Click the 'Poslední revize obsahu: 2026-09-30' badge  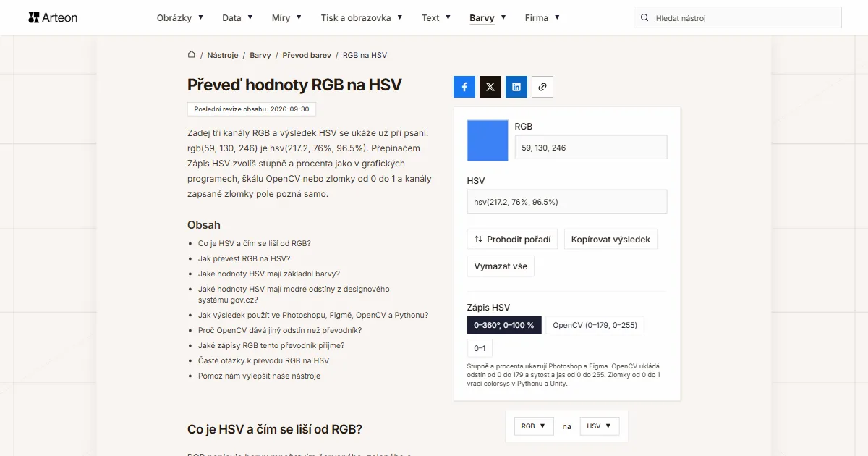pos(252,109)
